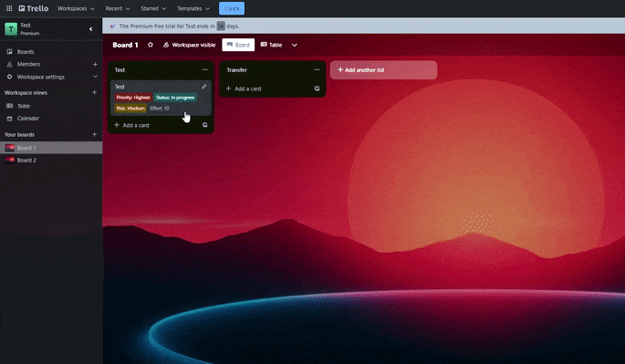The width and height of the screenshot is (625, 364).
Task: Edit the Test card with pencil icon
Action: (204, 86)
